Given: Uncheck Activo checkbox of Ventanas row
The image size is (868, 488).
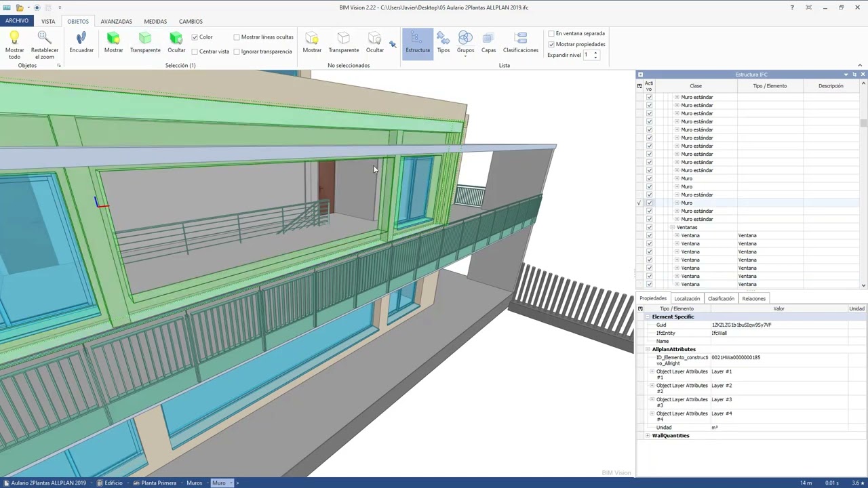Looking at the screenshot, I should pyautogui.click(x=649, y=227).
